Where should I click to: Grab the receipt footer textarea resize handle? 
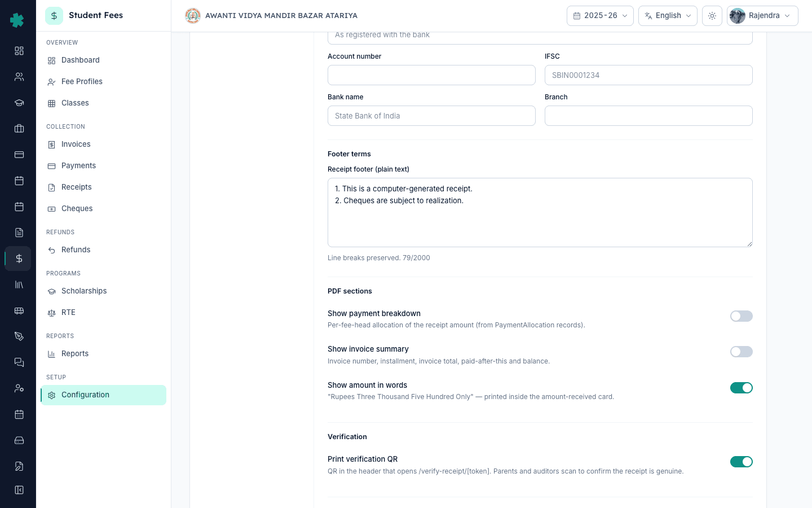pos(749,243)
